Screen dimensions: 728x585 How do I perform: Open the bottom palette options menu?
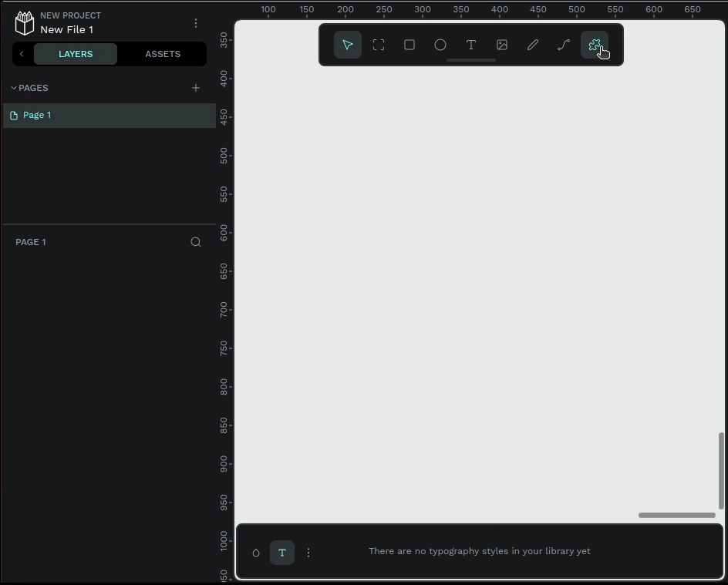pyautogui.click(x=308, y=553)
